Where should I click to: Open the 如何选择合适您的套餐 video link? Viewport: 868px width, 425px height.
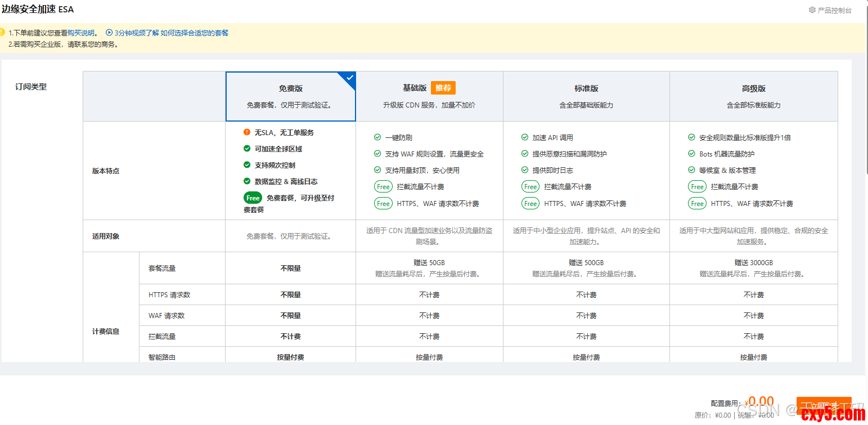click(x=195, y=33)
